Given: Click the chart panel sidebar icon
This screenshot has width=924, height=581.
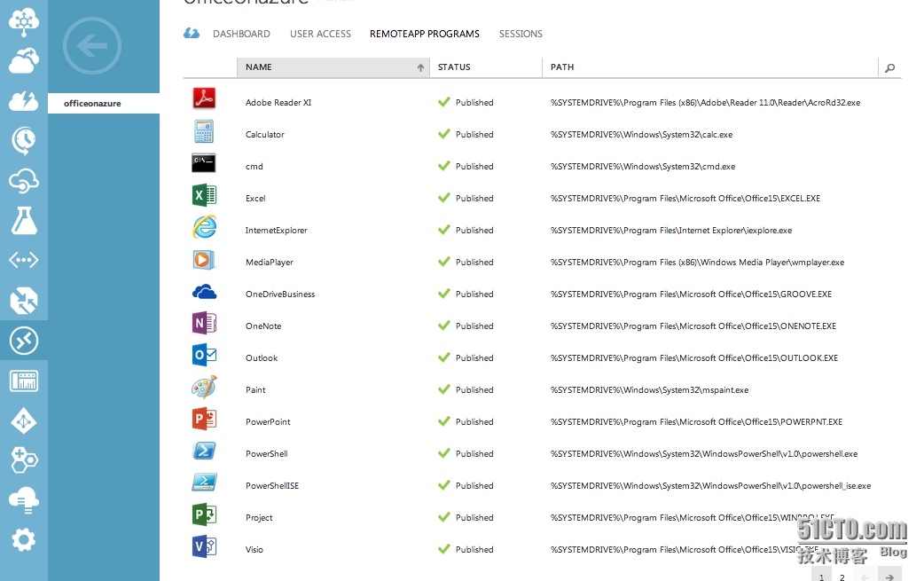Looking at the screenshot, I should 24,381.
